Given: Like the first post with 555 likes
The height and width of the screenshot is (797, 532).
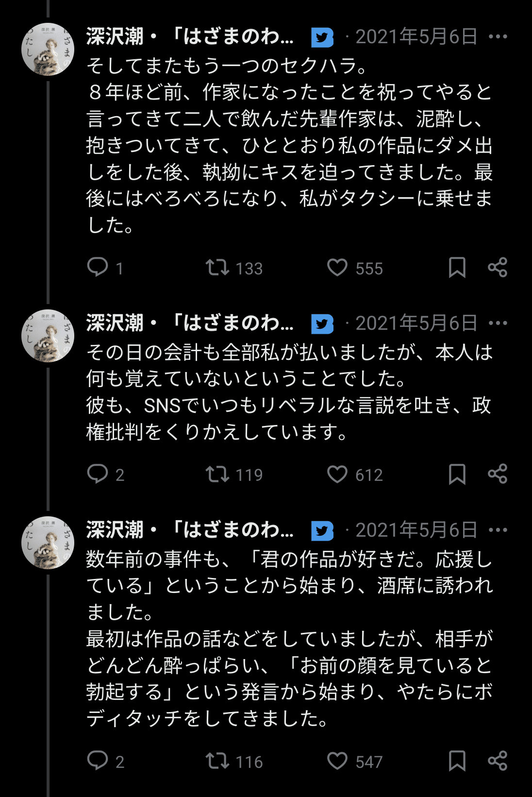Looking at the screenshot, I should coord(337,267).
